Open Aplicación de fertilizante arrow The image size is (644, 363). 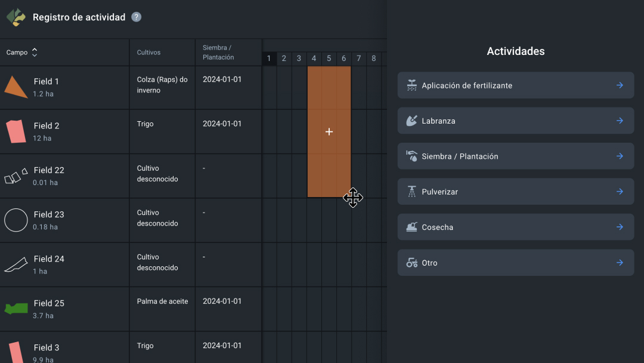620,85
